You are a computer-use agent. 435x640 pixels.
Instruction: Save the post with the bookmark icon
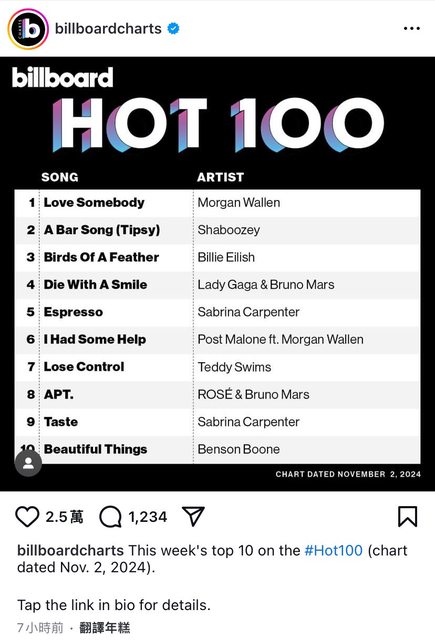pos(408,516)
